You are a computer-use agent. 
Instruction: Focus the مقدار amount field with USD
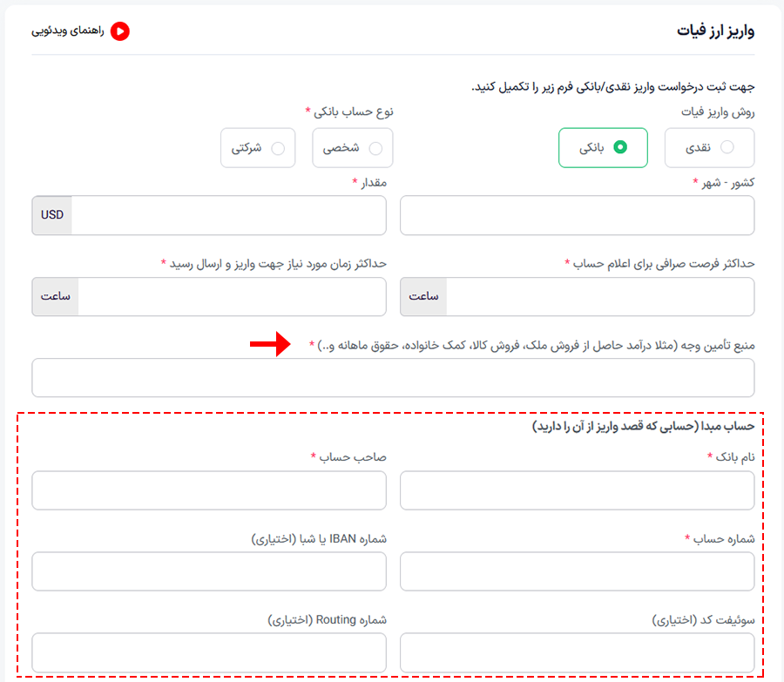coord(209,215)
